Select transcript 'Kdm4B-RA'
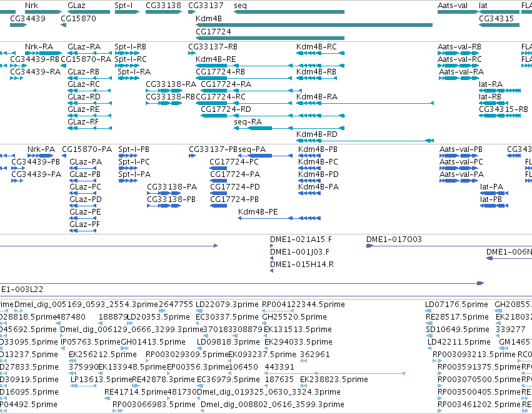532x414 pixels. click(317, 97)
